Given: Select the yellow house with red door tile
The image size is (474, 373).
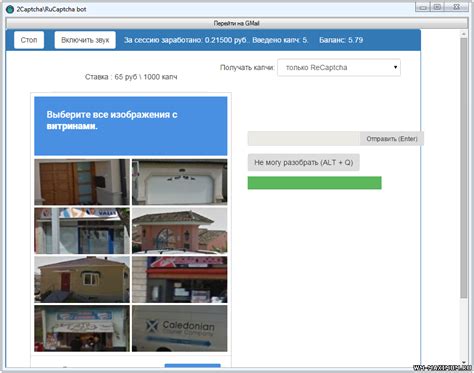Looking at the screenshot, I should (x=82, y=279).
